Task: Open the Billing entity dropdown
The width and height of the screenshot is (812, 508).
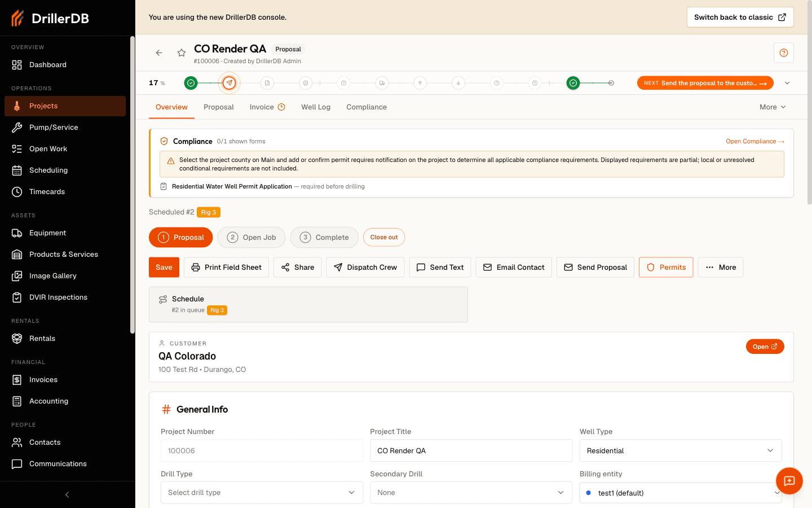Action: (681, 493)
